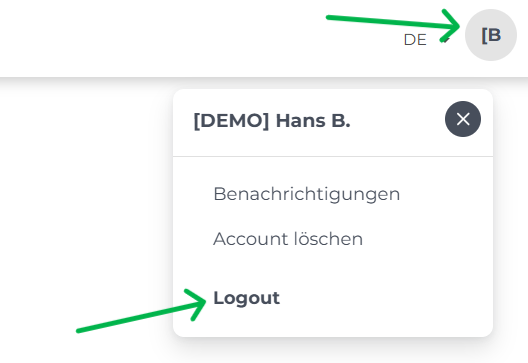528x363 pixels.
Task: Dismiss the dropdown via the dark round X button
Action: click(463, 119)
